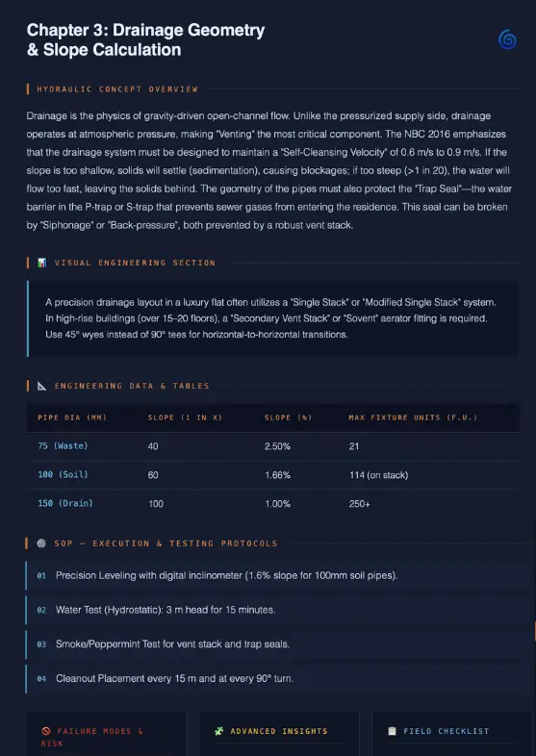The width and height of the screenshot is (536, 756).
Task: Click the set-square icon beside Engineering Data & Tables
Action: pos(42,386)
